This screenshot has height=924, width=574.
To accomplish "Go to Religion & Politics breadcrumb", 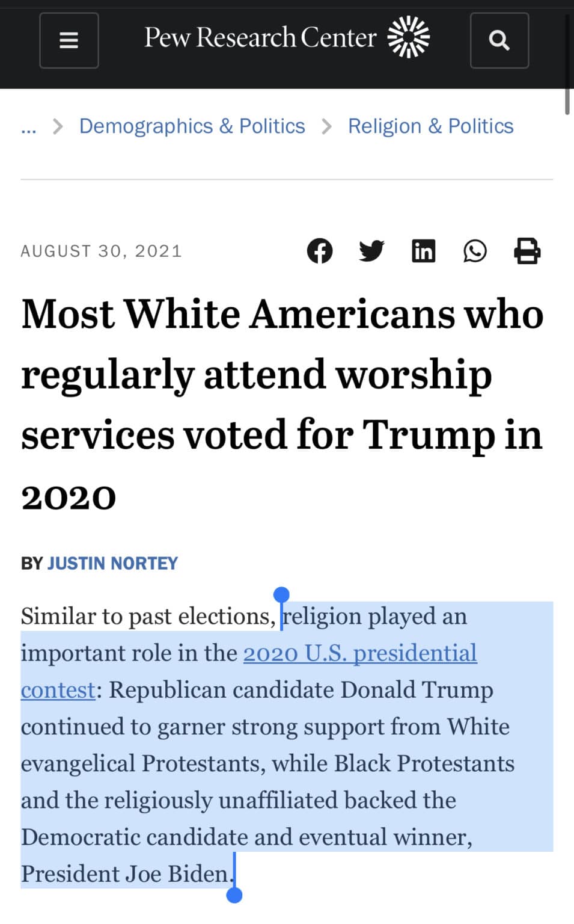I will [431, 126].
